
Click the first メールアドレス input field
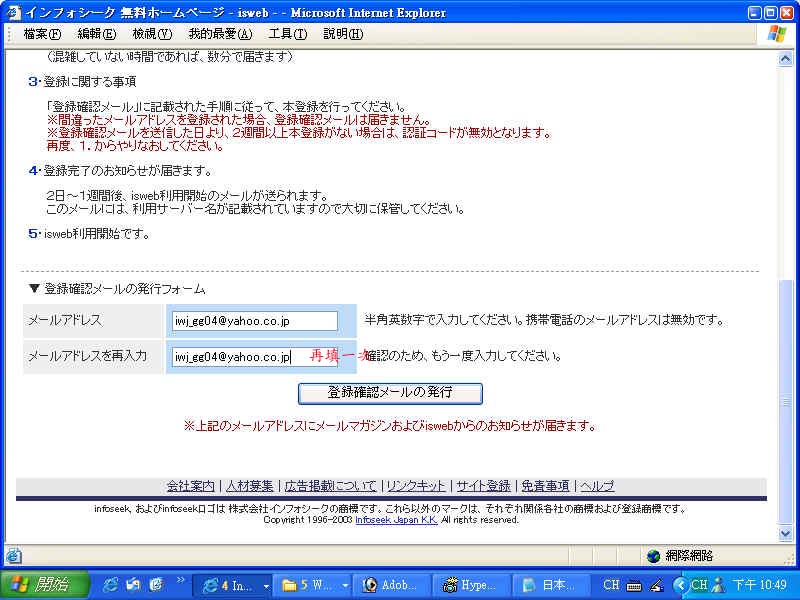click(255, 321)
